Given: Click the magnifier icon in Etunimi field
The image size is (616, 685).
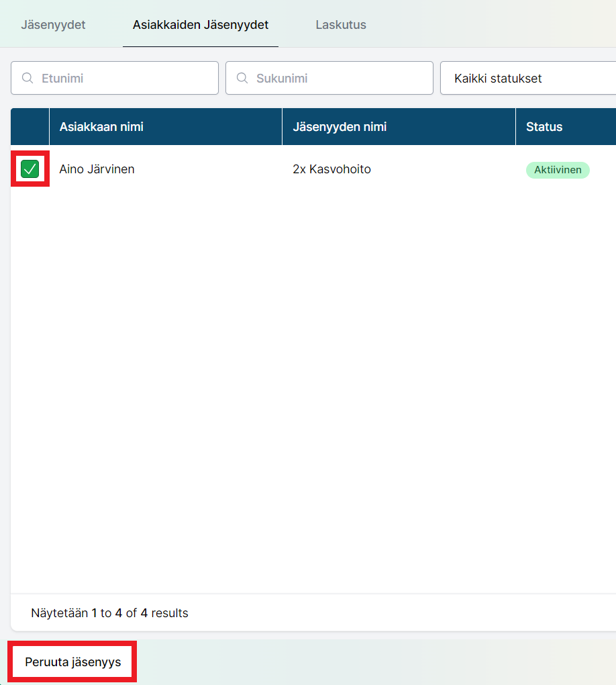Looking at the screenshot, I should [28, 79].
